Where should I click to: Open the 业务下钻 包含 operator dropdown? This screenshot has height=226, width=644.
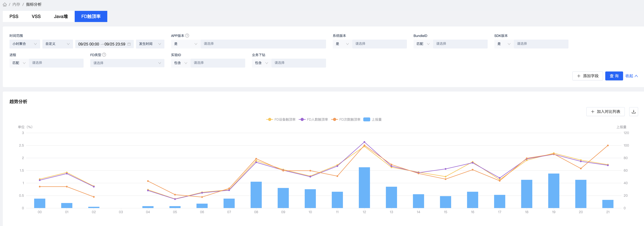coord(262,63)
